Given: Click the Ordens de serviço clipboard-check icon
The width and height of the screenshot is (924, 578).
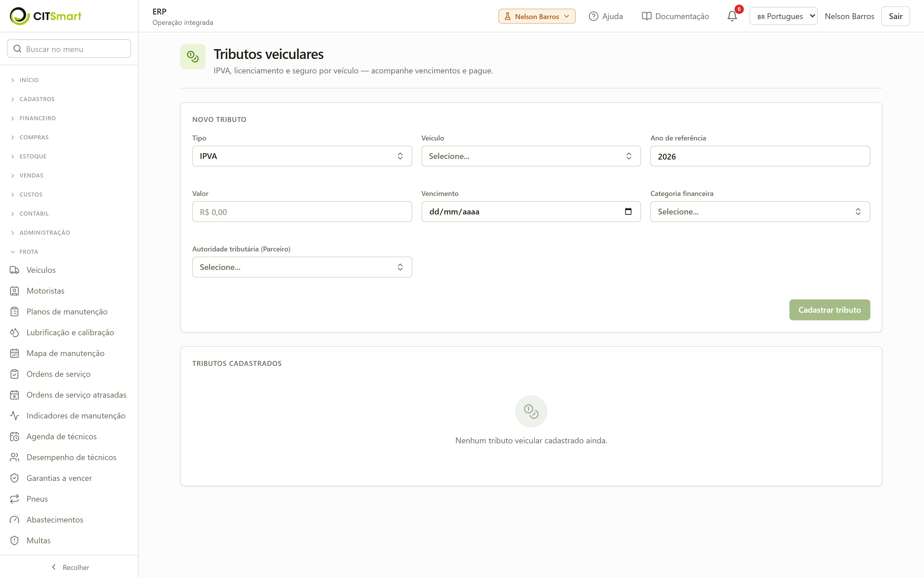Looking at the screenshot, I should tap(14, 374).
